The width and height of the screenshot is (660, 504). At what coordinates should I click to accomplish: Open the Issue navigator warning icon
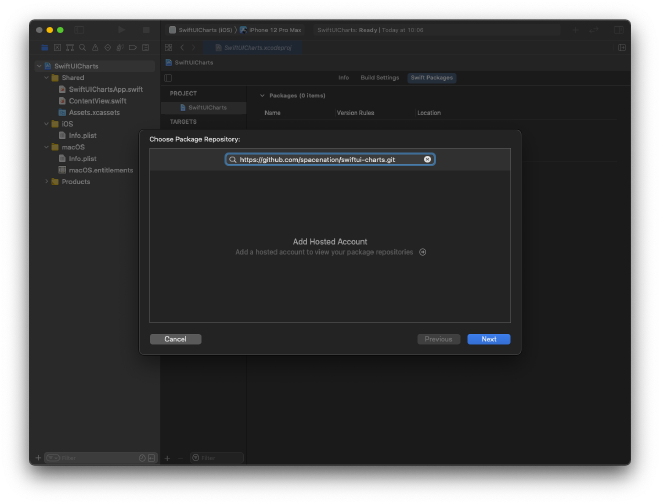pos(95,47)
